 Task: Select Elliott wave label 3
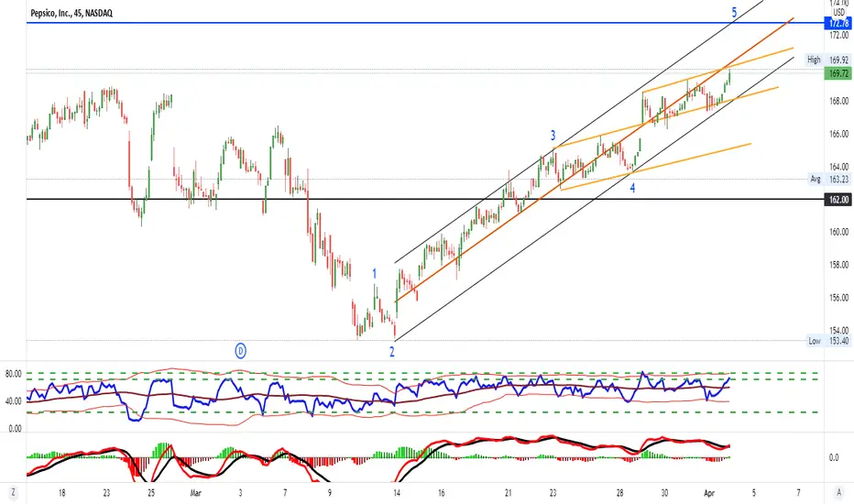tap(553, 135)
